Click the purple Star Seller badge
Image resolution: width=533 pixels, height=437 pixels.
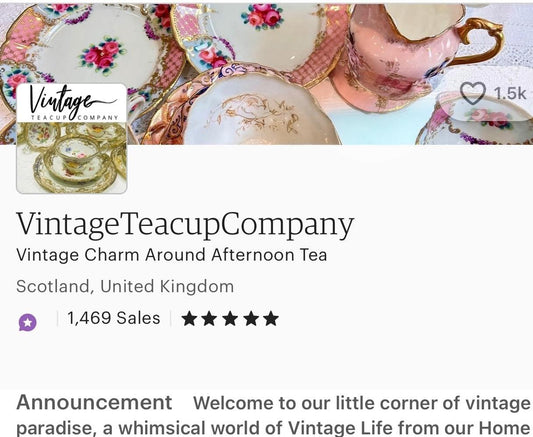(x=28, y=322)
